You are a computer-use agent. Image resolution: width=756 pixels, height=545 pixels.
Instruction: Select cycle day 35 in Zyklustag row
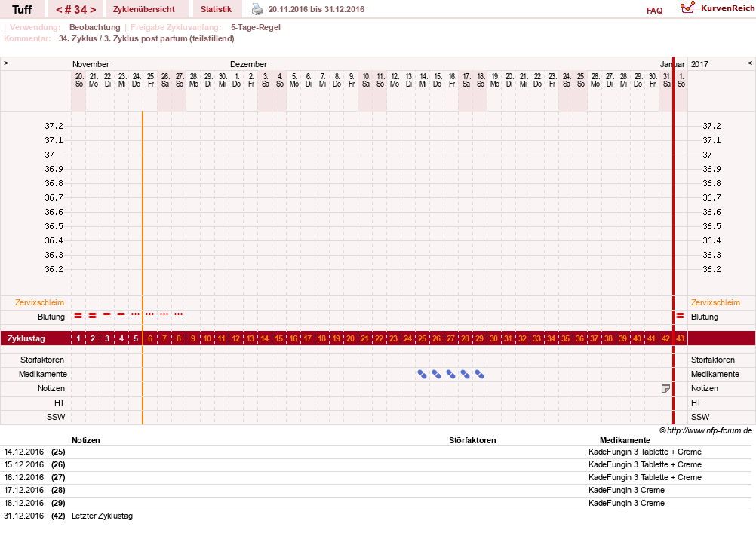tap(566, 338)
